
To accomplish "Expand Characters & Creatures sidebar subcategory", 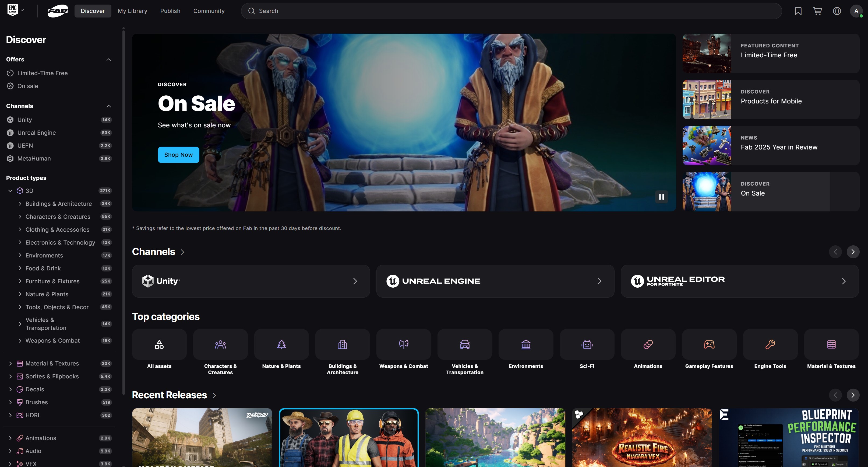I will click(20, 217).
